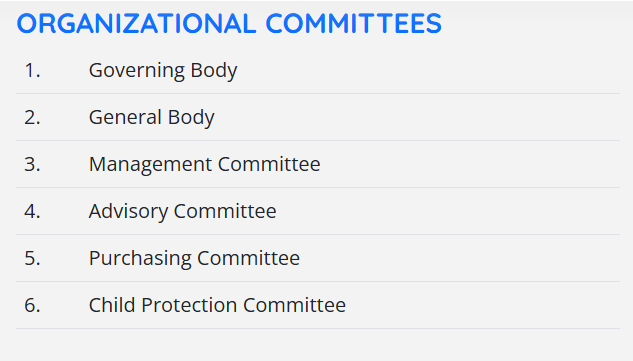Click the word Protection in row six
This screenshot has width=633, height=361.
click(189, 305)
